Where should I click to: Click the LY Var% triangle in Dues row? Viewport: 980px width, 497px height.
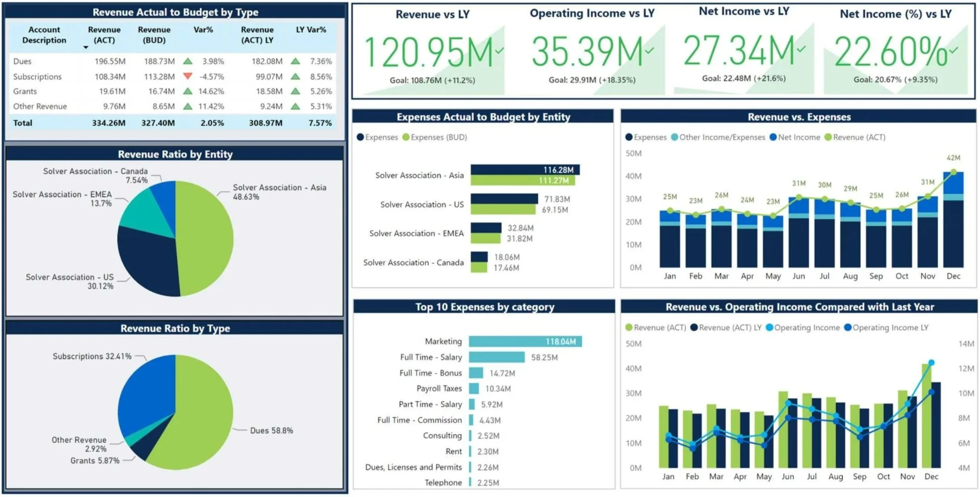coord(296,61)
